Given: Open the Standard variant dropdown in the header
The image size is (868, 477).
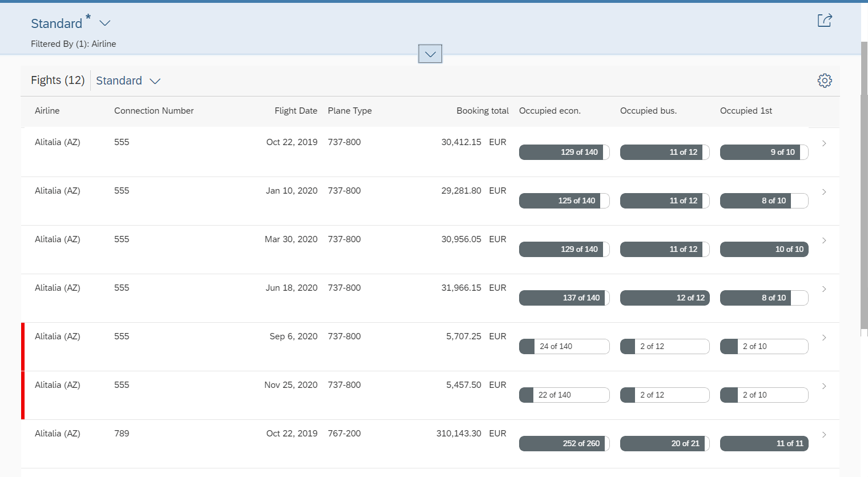Looking at the screenshot, I should (71, 23).
